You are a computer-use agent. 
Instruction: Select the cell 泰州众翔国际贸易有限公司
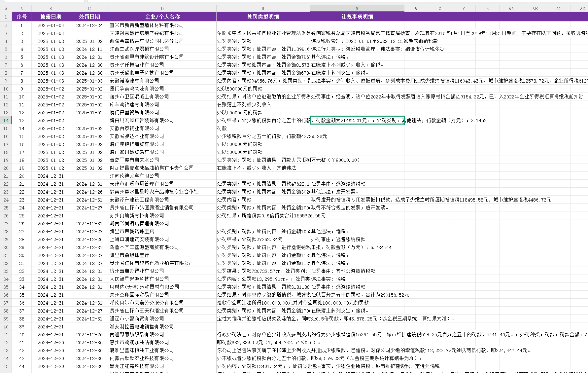(162, 295)
